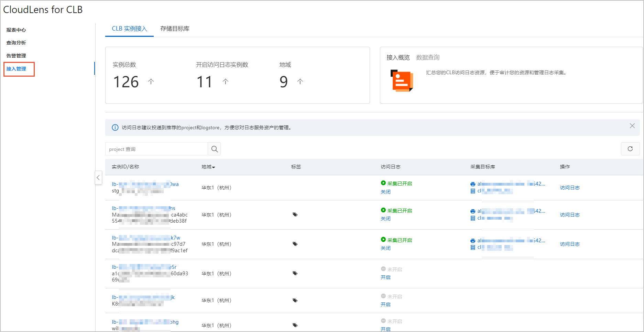
Task: Click tag icon in 60da93 row
Action: [x=295, y=274]
